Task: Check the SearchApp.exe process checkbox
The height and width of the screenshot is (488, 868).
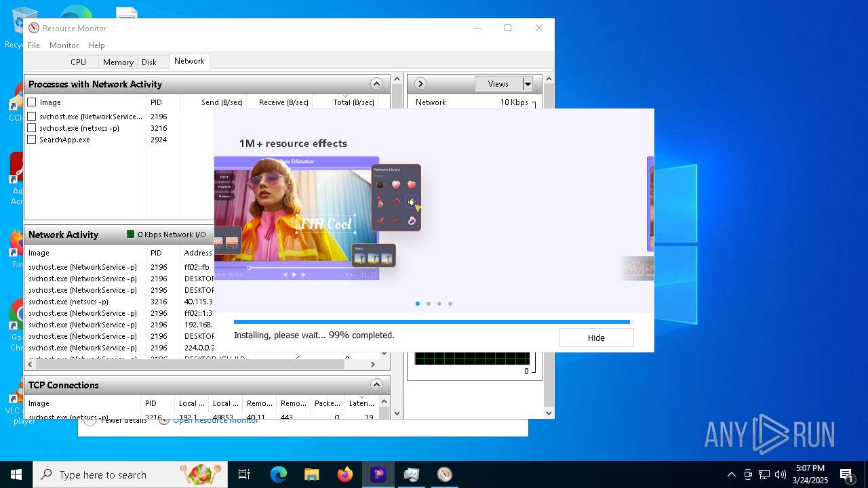Action: (32, 140)
